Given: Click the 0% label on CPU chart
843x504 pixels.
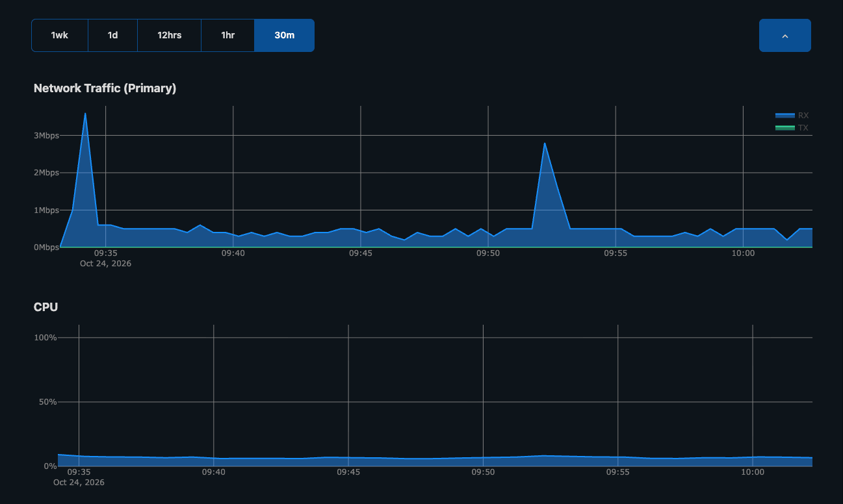Looking at the screenshot, I should (x=50, y=466).
